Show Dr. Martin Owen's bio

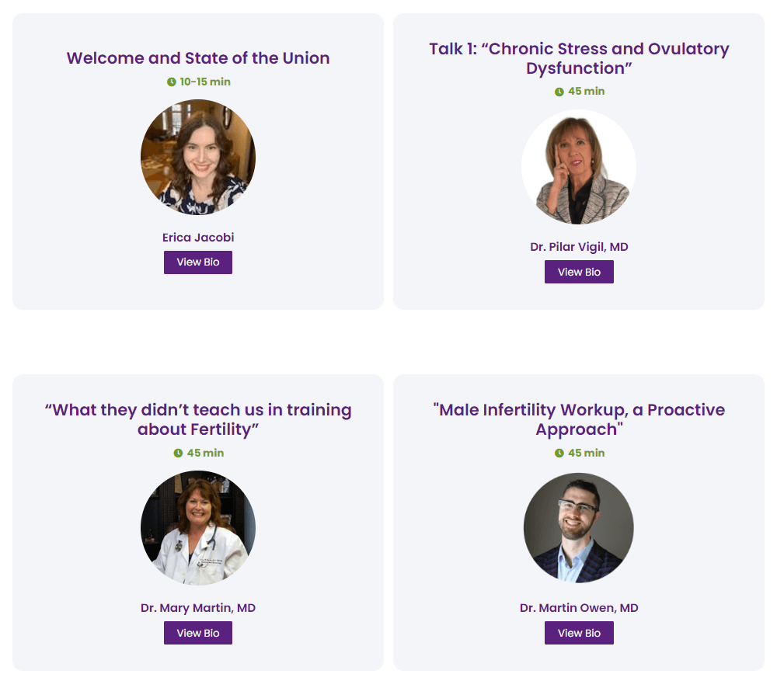coord(579,633)
